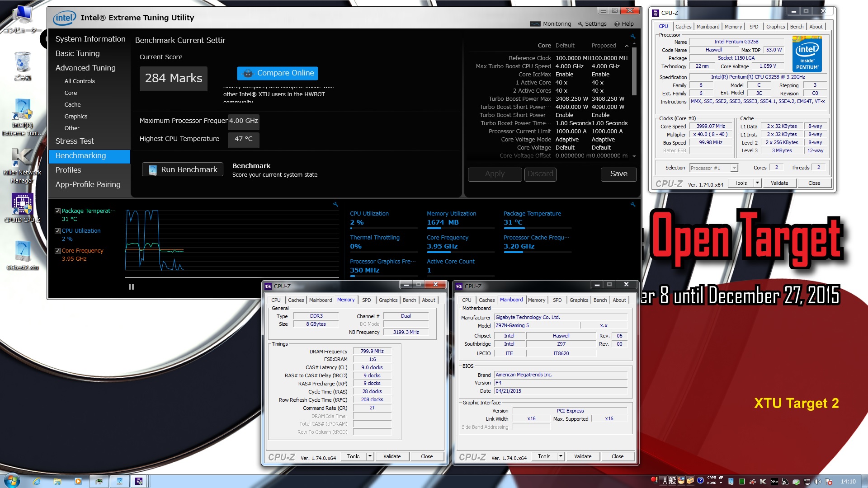This screenshot has width=868, height=488.
Task: Open Action Center flag tray icon
Action: pyautogui.click(x=828, y=482)
